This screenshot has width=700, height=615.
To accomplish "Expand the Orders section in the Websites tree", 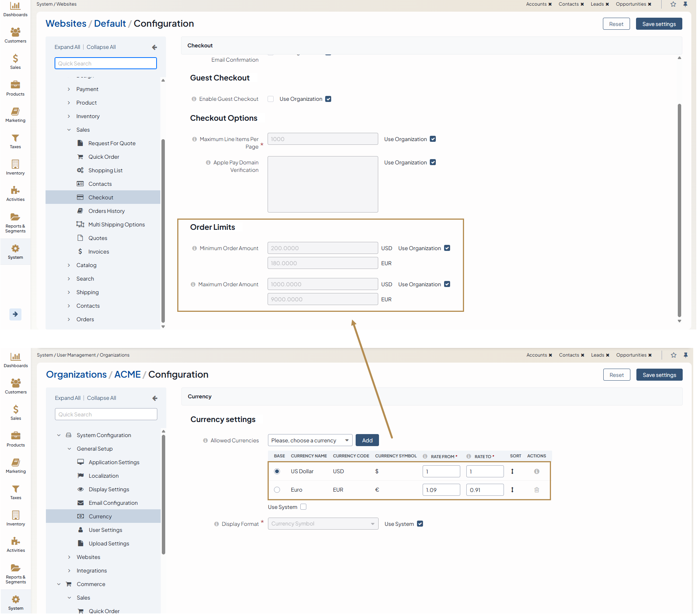I will point(69,319).
